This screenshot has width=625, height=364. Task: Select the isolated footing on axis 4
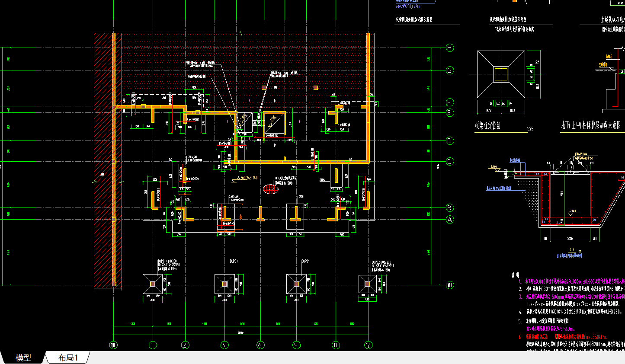(x=224, y=284)
